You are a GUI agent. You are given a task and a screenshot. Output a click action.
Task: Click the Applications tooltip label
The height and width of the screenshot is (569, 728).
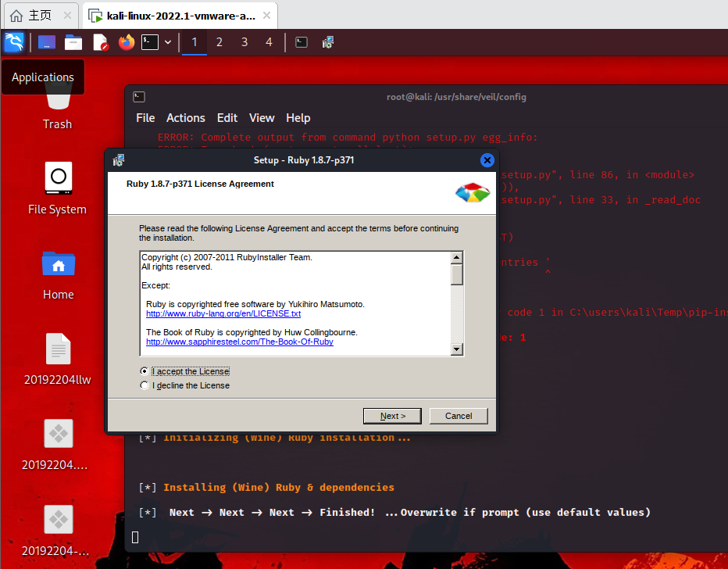[43, 77]
